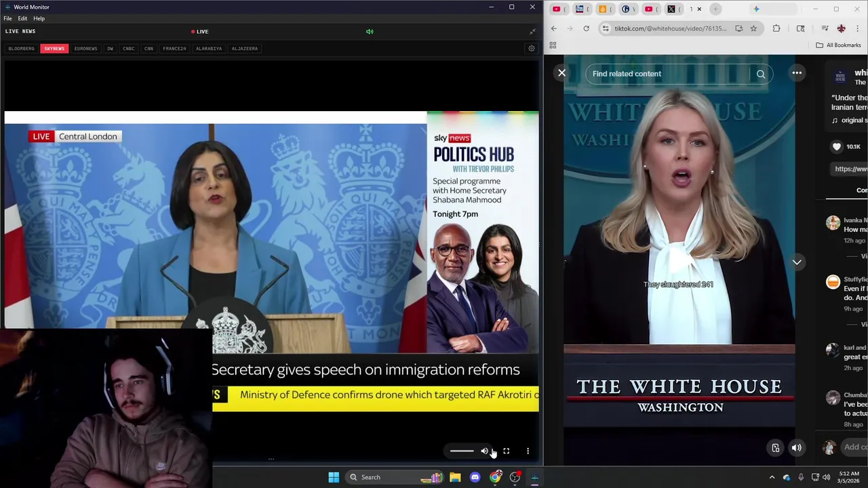The height and width of the screenshot is (488, 868).
Task: Expand the Live News panel with the arrows icon
Action: (x=532, y=31)
